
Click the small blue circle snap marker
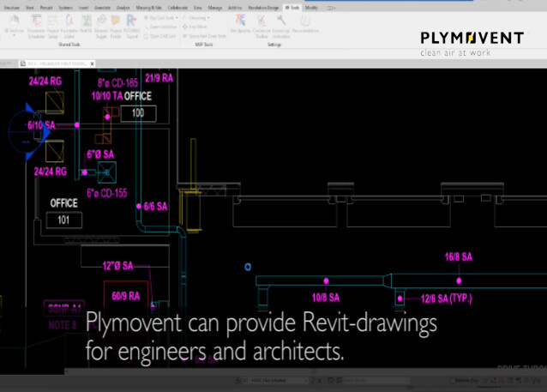[x=248, y=267]
